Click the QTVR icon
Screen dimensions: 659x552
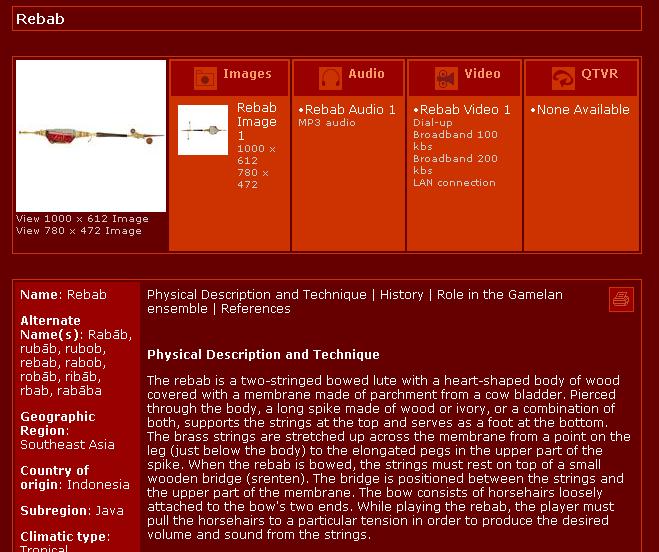coord(563,78)
